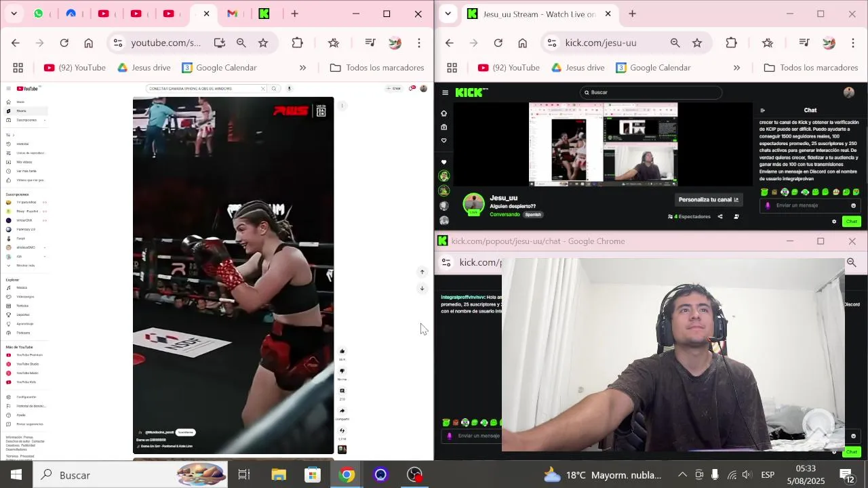This screenshot has height=488, width=868.
Task: Click the Crear button on YouTube
Action: tap(393, 89)
